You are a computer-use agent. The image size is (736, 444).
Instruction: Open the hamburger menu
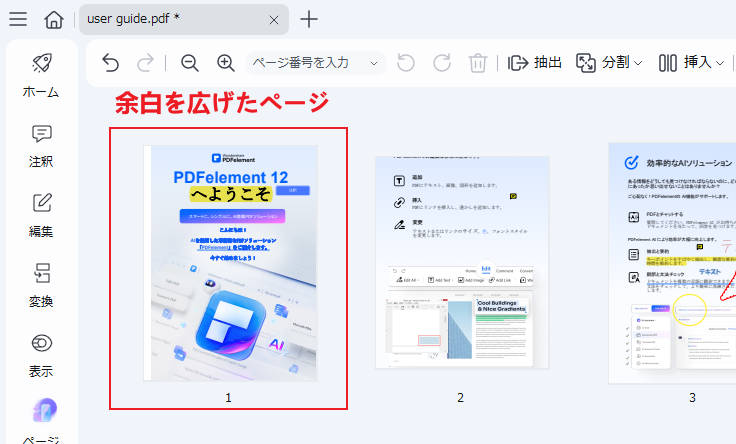(18, 19)
